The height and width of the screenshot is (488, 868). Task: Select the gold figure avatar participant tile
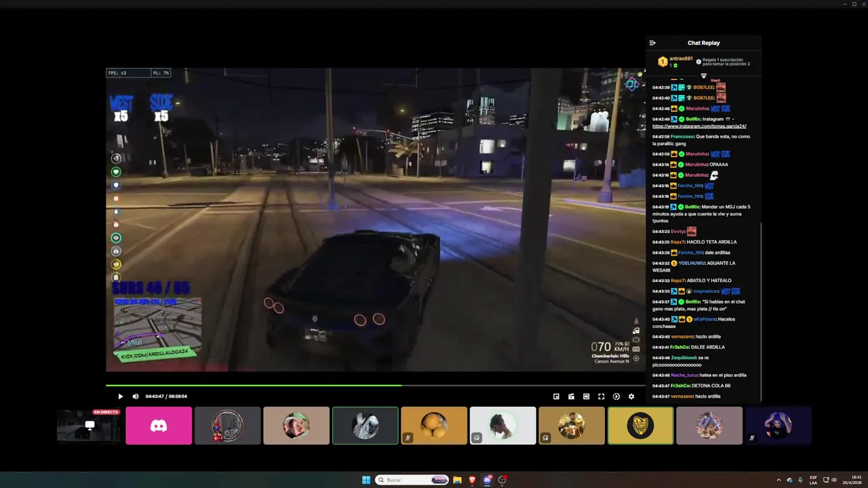572,426
